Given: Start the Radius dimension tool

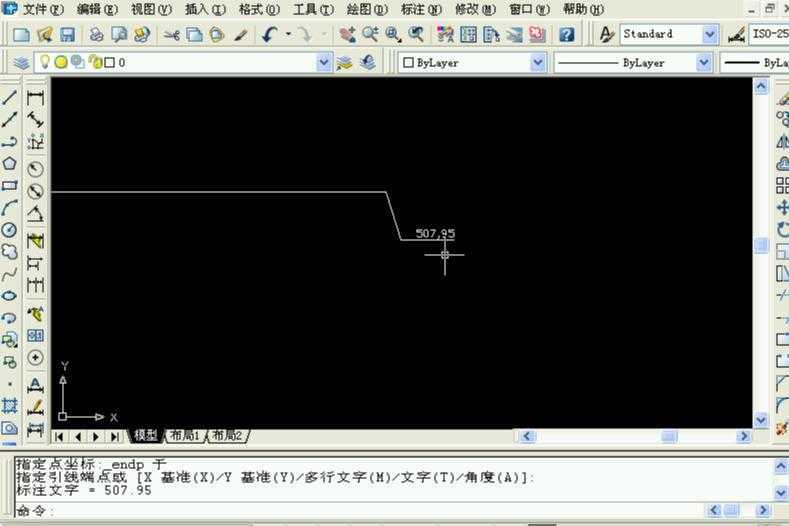Looking at the screenshot, I should click(x=35, y=169).
